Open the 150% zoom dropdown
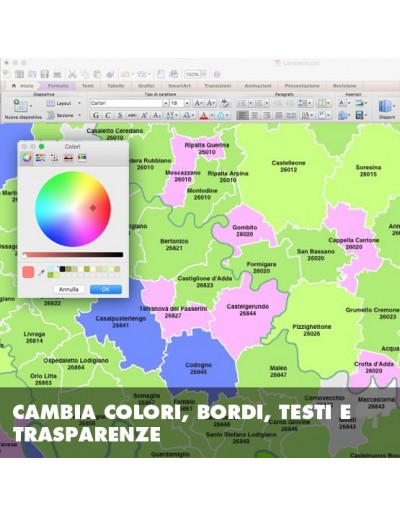The width and height of the screenshot is (400, 517). click(x=203, y=74)
